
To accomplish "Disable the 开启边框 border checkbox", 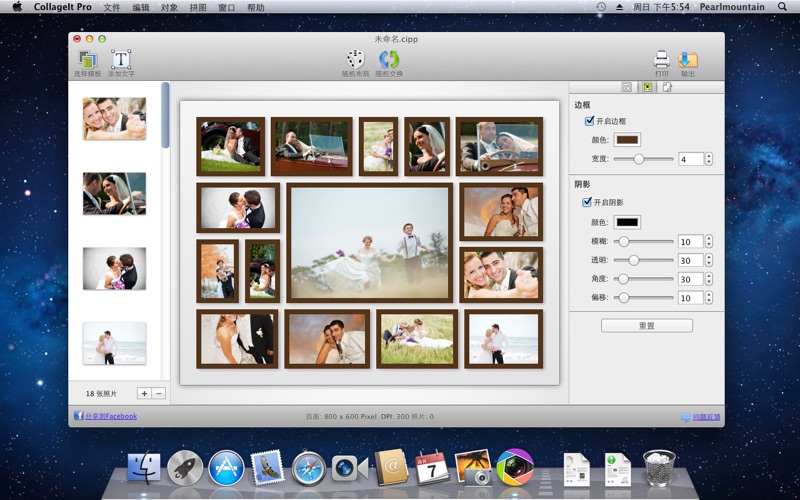I will pos(589,121).
